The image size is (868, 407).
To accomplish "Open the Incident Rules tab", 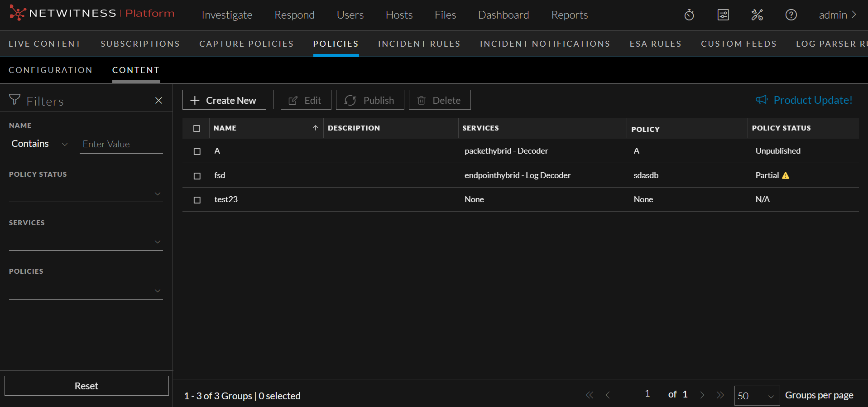I will (419, 44).
